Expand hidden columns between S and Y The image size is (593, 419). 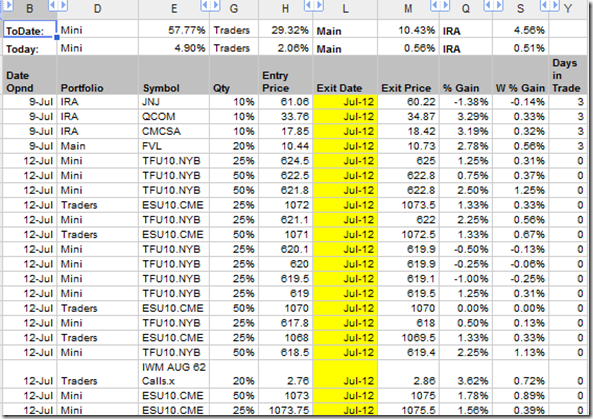point(550,5)
